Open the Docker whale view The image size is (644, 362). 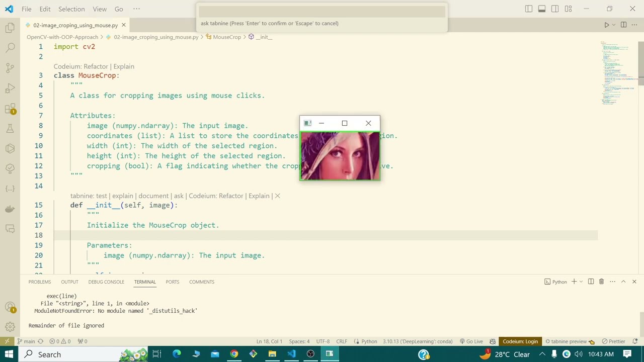pyautogui.click(x=10, y=209)
